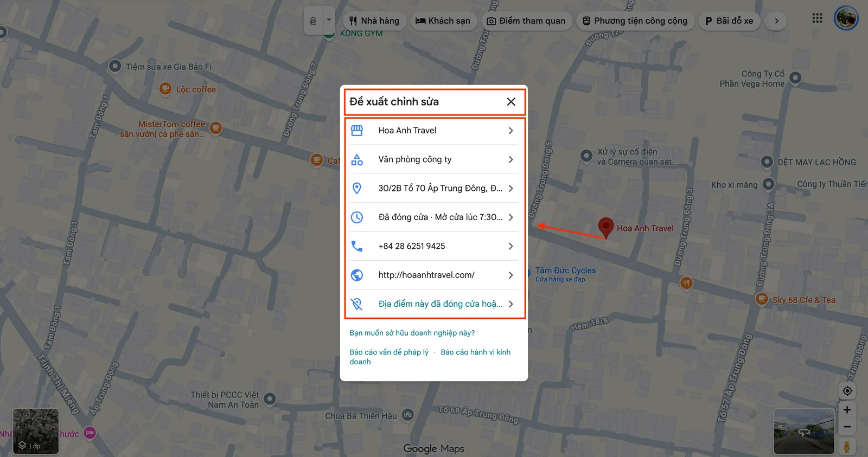Click the my location target icon
The image size is (868, 457).
(847, 391)
